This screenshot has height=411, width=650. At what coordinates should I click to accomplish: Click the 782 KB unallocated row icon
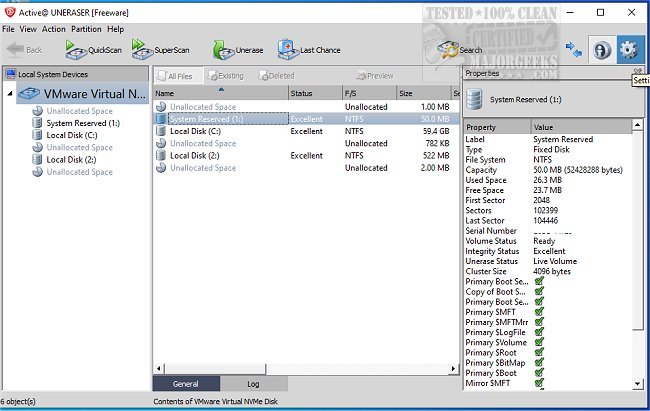(161, 143)
